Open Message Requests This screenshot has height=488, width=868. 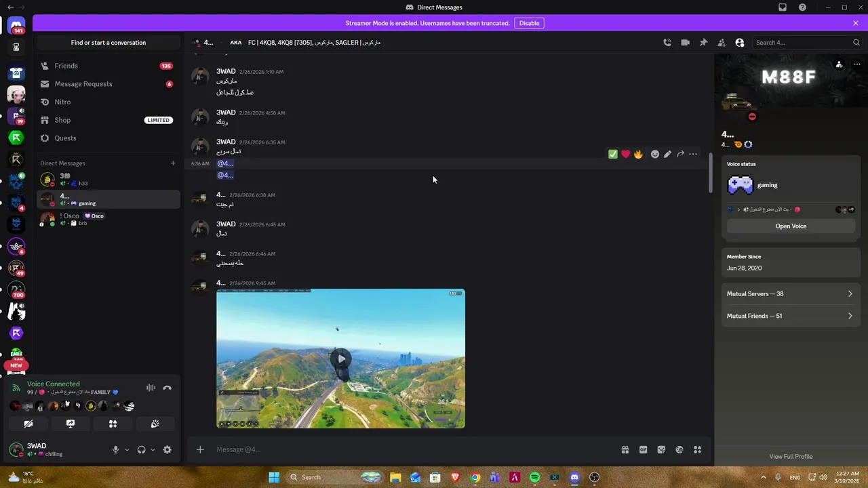108,83
